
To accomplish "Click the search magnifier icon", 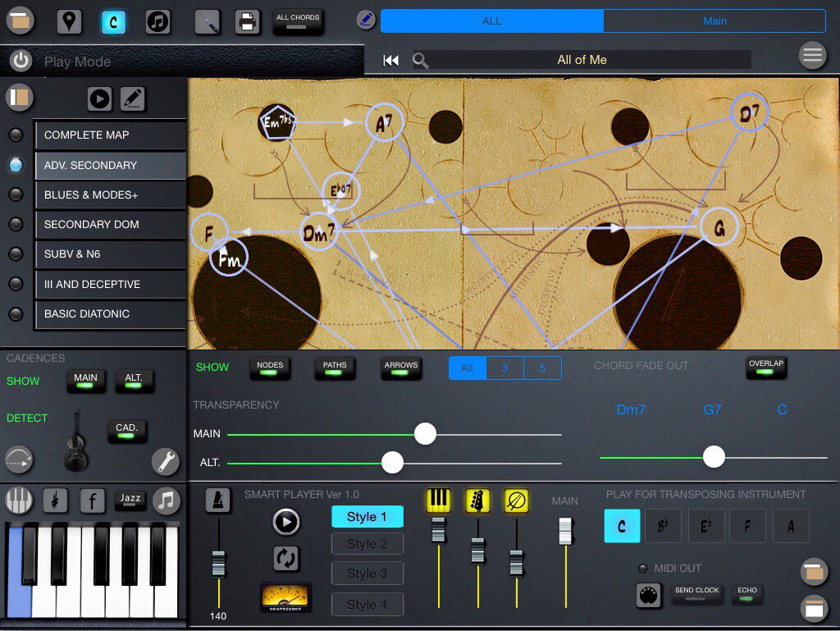I will [x=421, y=60].
